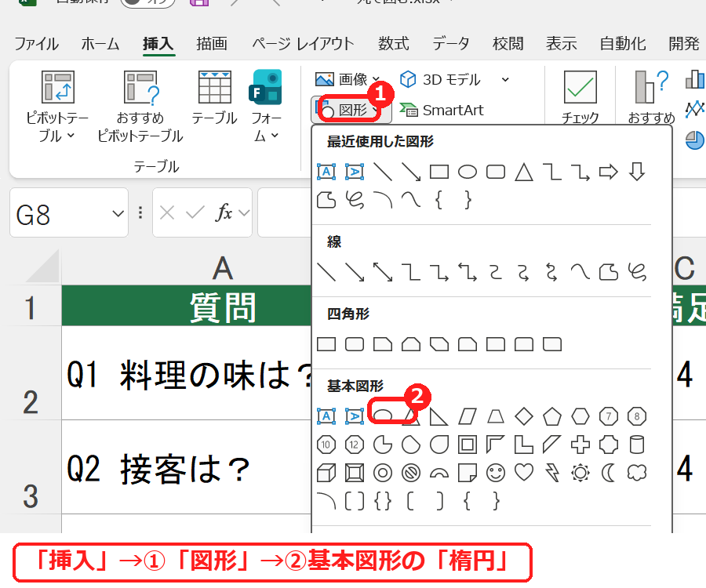Switch to the ページ レイアウト tab
The width and height of the screenshot is (706, 588).
point(303,44)
